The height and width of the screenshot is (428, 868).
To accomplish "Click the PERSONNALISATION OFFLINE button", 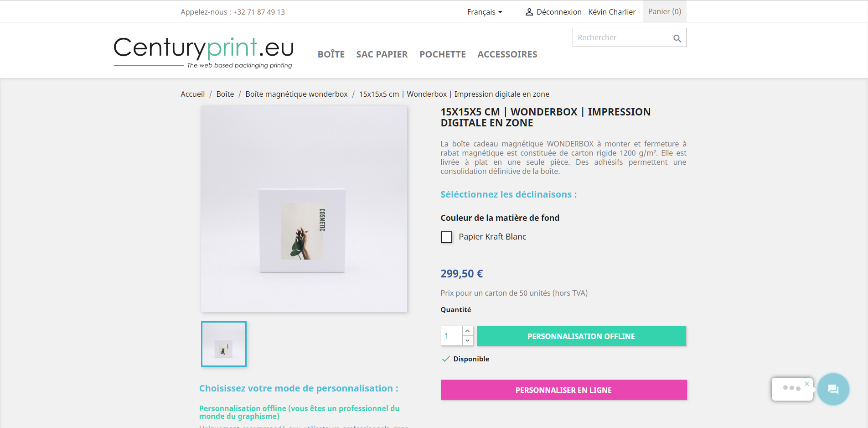I will pyautogui.click(x=581, y=336).
